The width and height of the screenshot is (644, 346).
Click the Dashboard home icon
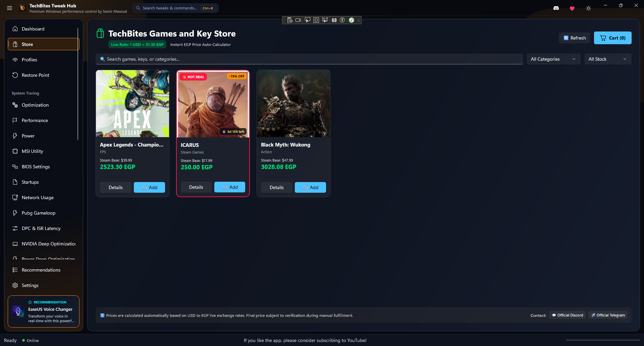pyautogui.click(x=15, y=29)
